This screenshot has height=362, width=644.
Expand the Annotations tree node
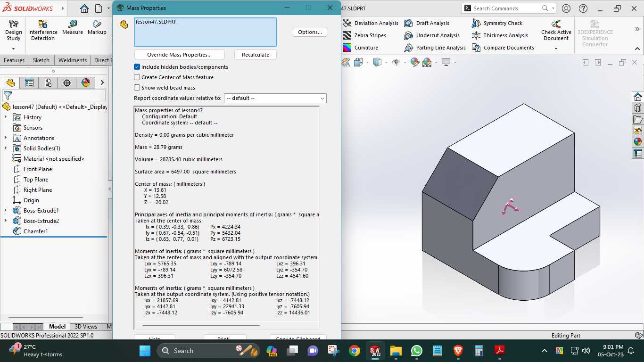(6, 138)
